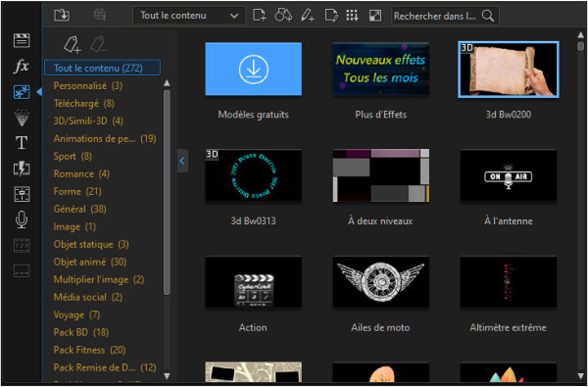
Task: Select the 3d Bw0200 parchment thumbnail
Action: click(x=509, y=70)
